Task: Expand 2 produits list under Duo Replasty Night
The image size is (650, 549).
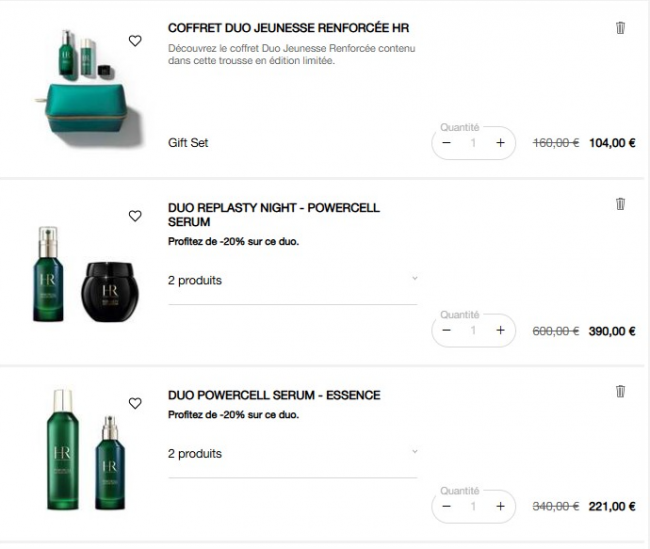Action: (x=293, y=281)
